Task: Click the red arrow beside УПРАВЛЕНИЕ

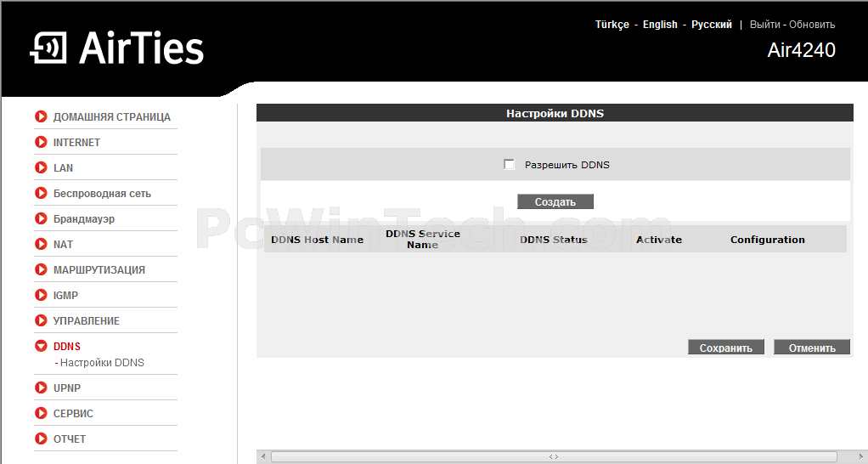Action: click(x=41, y=320)
